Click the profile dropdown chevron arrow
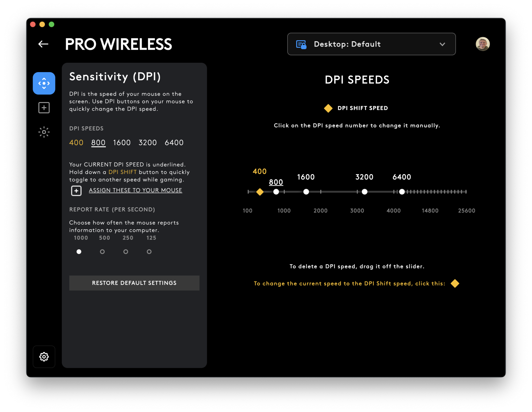 pos(442,44)
